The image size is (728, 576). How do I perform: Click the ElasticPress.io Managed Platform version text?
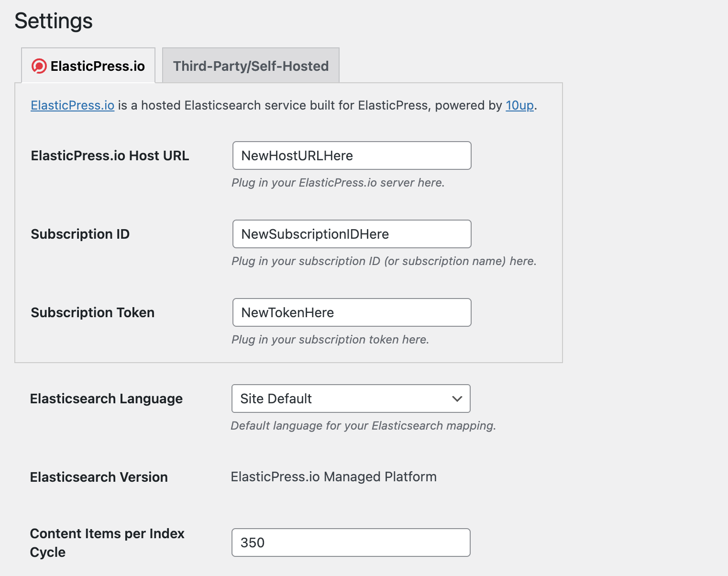tap(333, 477)
